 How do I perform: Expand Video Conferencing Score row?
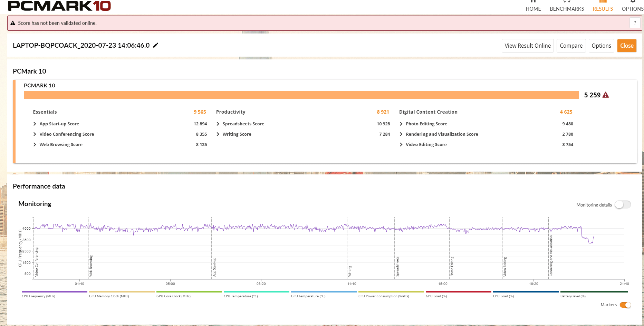coord(35,134)
